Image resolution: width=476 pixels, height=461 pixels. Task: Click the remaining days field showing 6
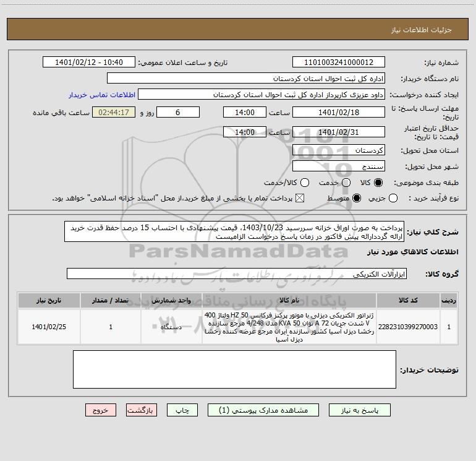click(x=178, y=112)
